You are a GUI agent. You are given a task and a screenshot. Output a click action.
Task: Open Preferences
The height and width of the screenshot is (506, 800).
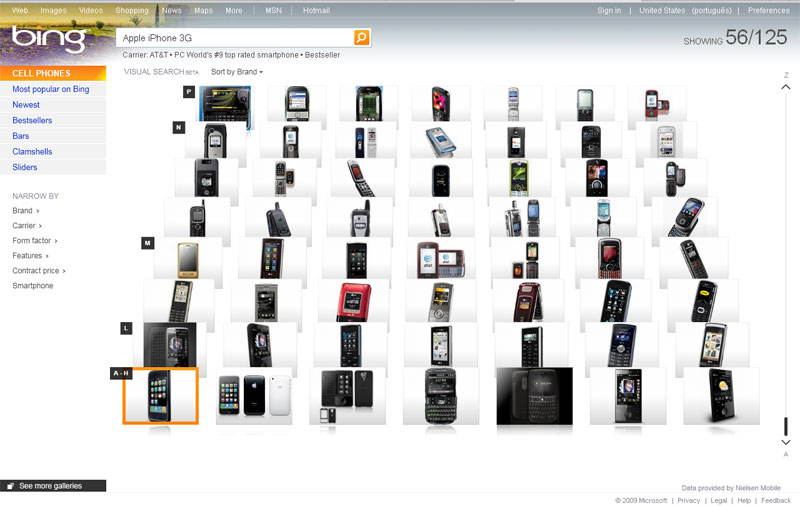tap(768, 10)
